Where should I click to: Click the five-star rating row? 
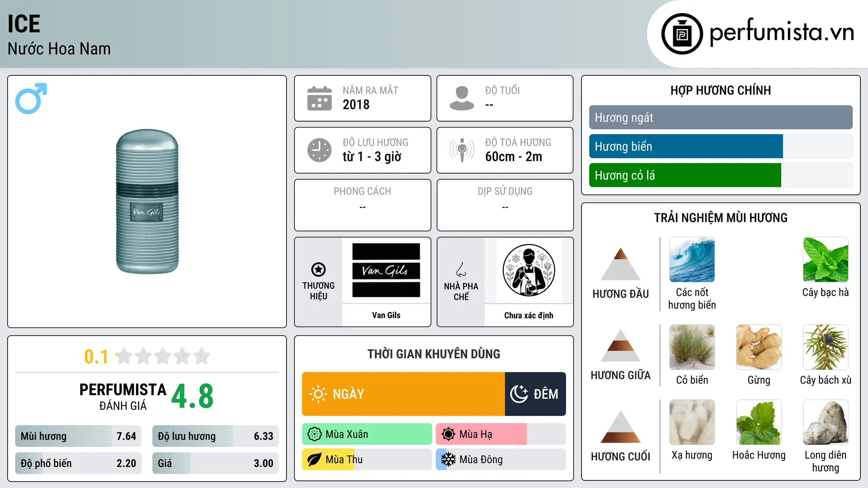click(163, 356)
